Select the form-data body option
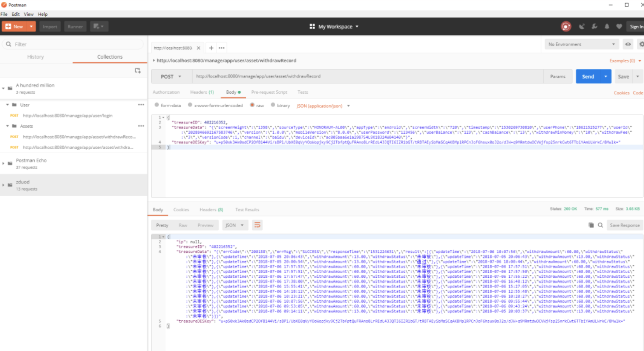The width and height of the screenshot is (644, 351). (157, 105)
